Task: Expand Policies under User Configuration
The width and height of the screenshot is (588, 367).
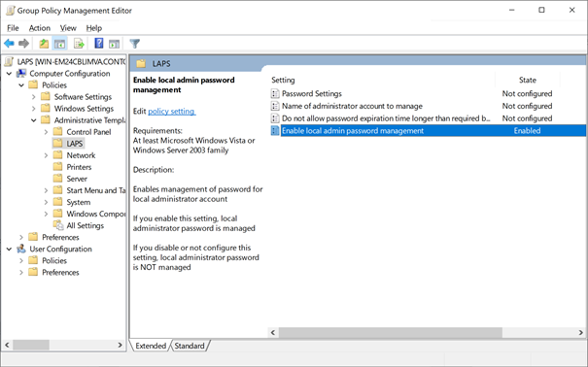Action: (x=21, y=260)
